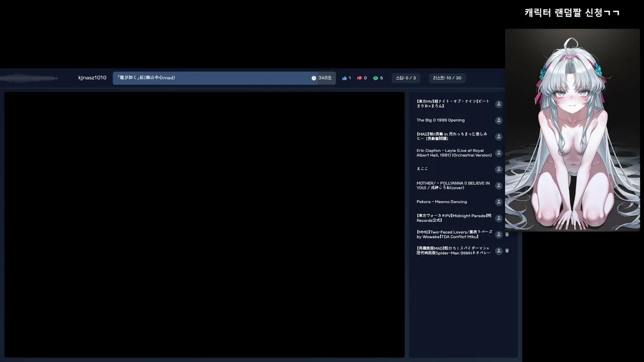Click user avatar for Two-Faced Lovers entry
This screenshot has width=644, height=362.
[499, 234]
